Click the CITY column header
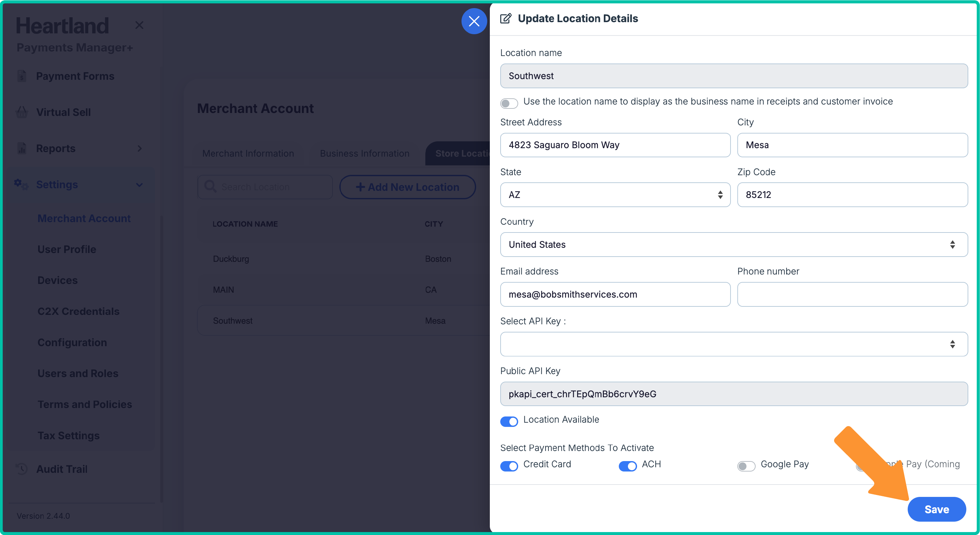The image size is (980, 535). coord(434,224)
